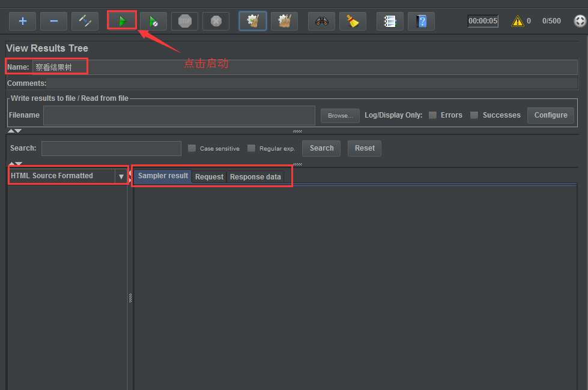Click the Filename input field
The height and width of the screenshot is (390, 588).
tap(179, 115)
